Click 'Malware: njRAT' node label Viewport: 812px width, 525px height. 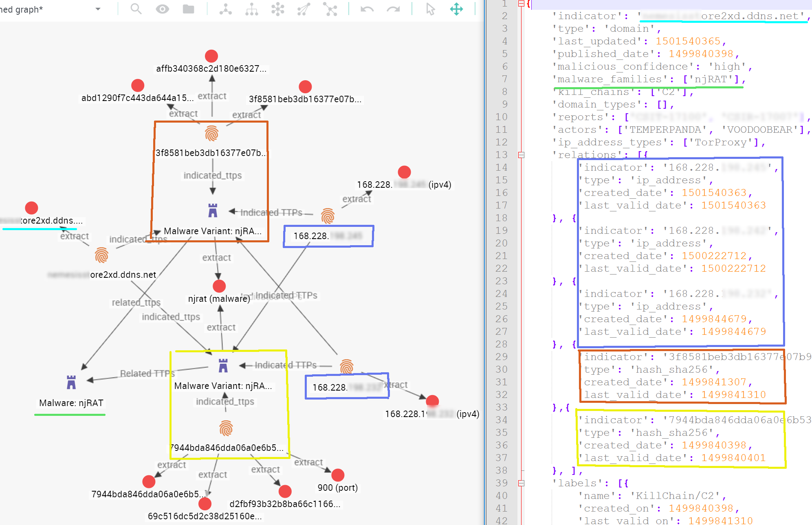coord(71,403)
